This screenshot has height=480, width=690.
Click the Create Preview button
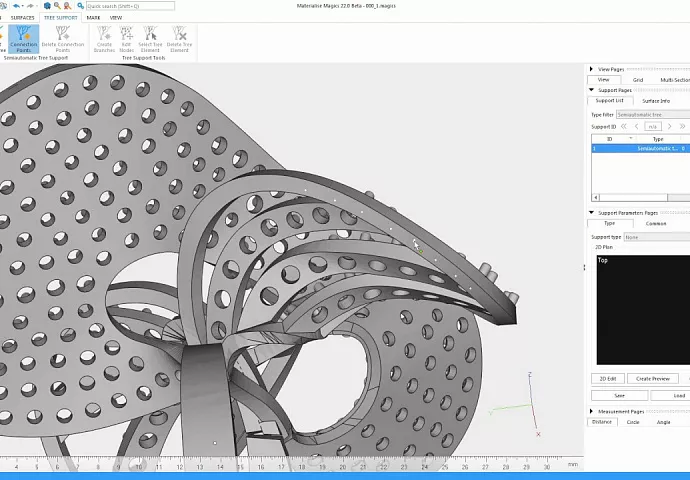653,378
